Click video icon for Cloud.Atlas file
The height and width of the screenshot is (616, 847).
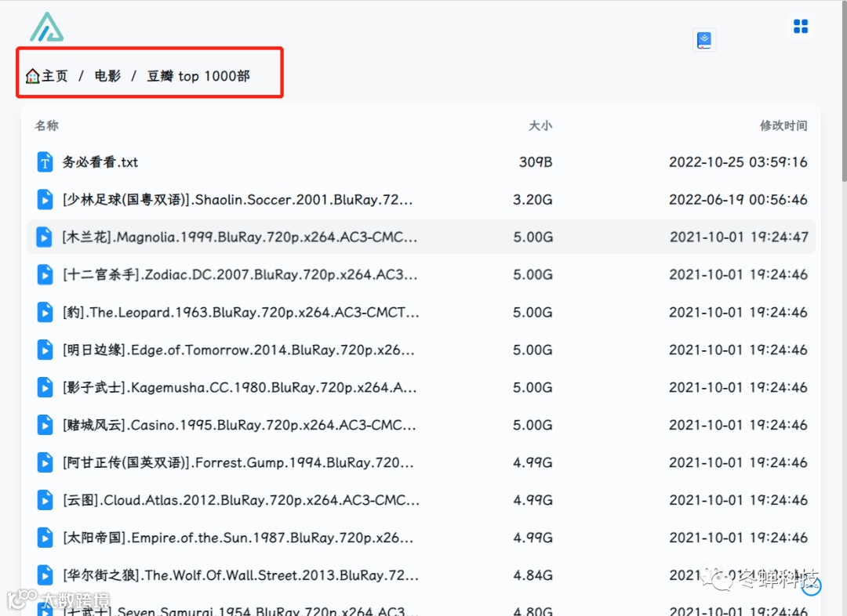click(45, 500)
